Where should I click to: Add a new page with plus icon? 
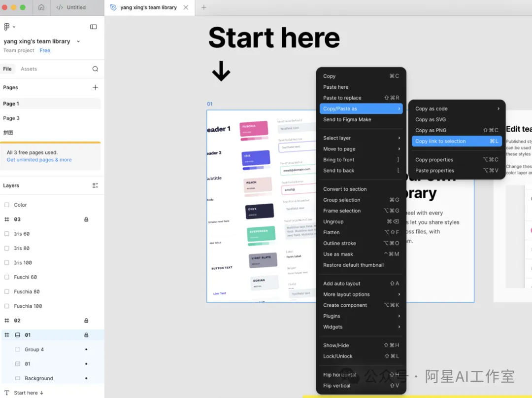coord(96,87)
